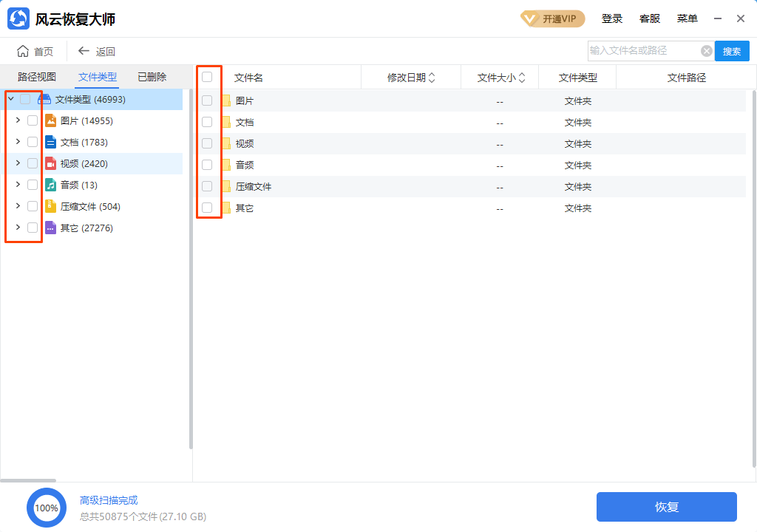The width and height of the screenshot is (757, 532).
Task: Click the folder icon of 压缩文件 in file list
Action: [226, 186]
